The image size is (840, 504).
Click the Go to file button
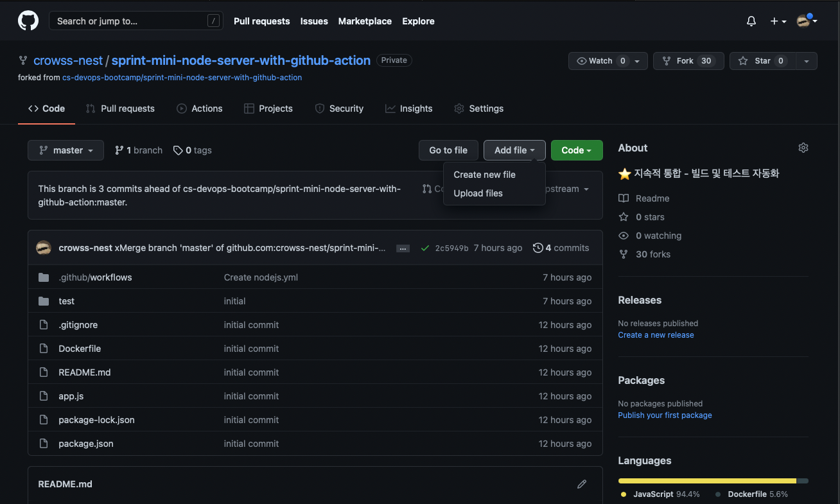click(448, 150)
